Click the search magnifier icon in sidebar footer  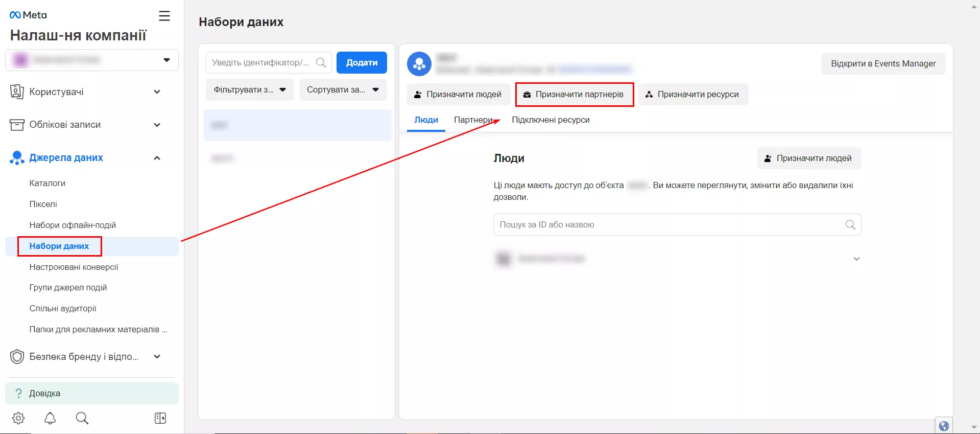pos(82,418)
